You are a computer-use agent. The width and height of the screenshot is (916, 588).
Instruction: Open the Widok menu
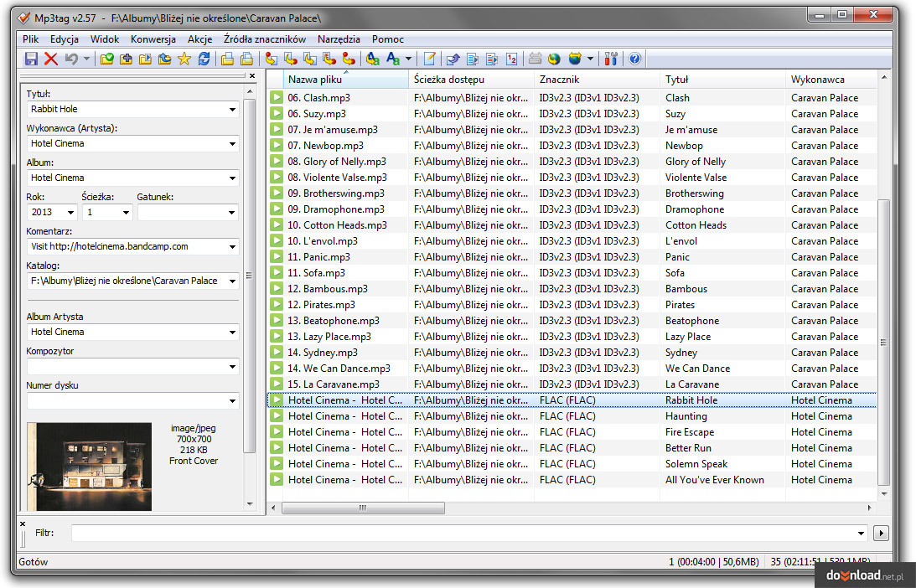[x=105, y=39]
